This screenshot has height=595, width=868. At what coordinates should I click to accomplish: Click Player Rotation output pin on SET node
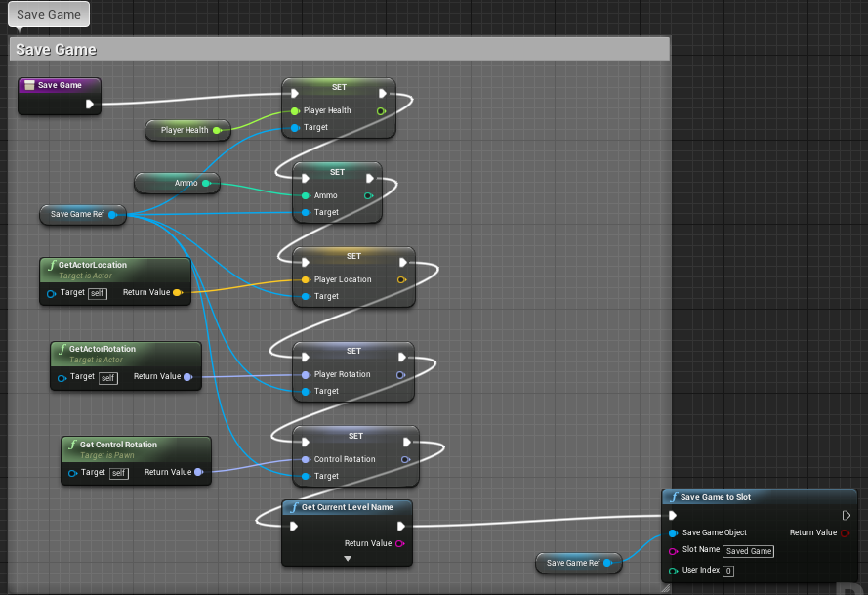click(x=400, y=375)
